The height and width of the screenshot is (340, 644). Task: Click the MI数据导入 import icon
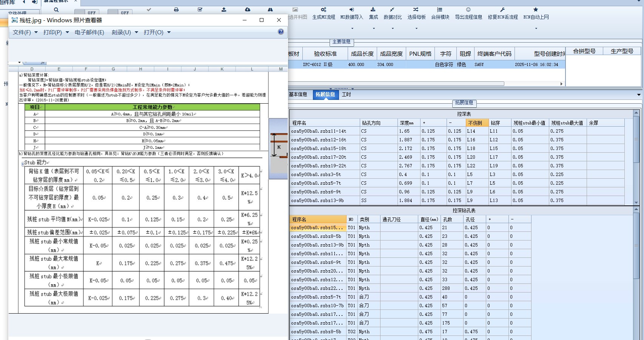click(x=351, y=9)
